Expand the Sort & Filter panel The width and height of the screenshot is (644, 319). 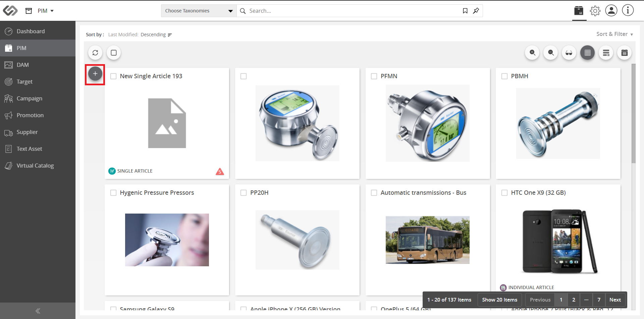[x=614, y=34]
